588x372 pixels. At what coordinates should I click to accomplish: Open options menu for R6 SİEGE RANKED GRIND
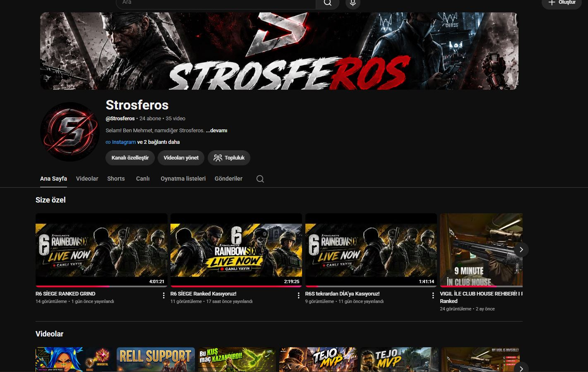click(x=164, y=296)
